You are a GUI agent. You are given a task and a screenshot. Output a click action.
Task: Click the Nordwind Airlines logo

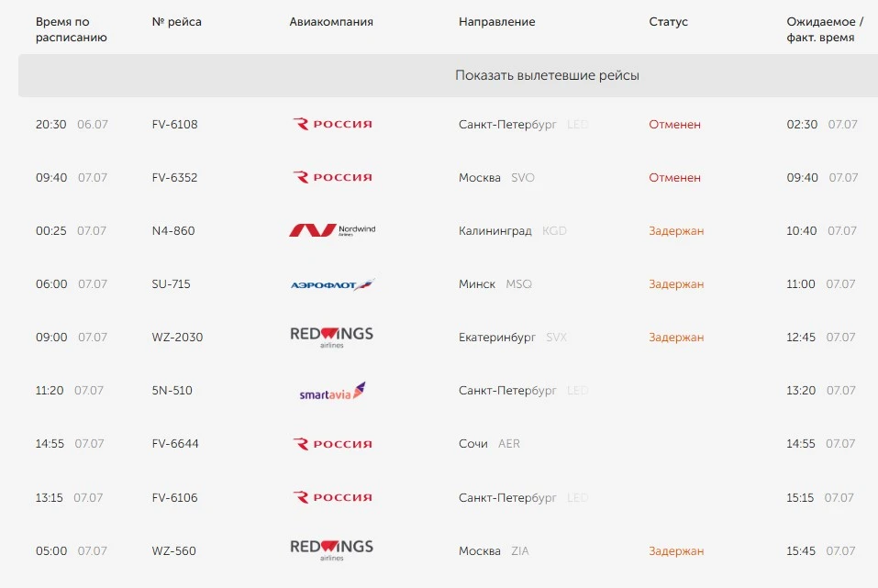pyautogui.click(x=333, y=230)
